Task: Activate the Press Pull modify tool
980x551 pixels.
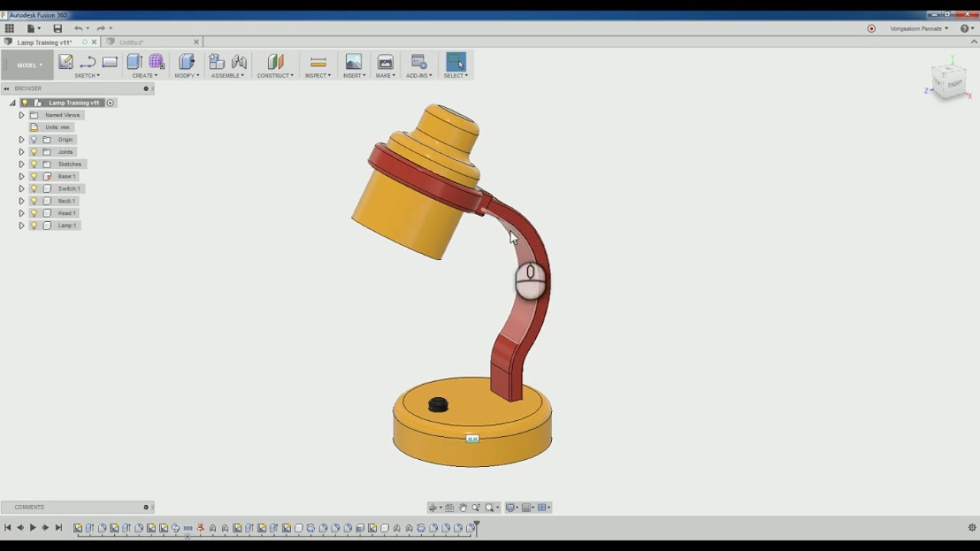Action: pos(187,62)
